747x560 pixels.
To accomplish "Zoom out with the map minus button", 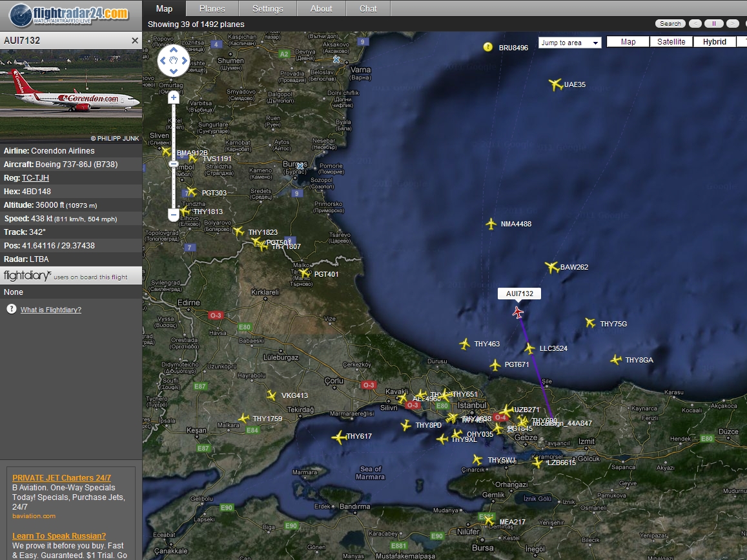I will (x=174, y=214).
